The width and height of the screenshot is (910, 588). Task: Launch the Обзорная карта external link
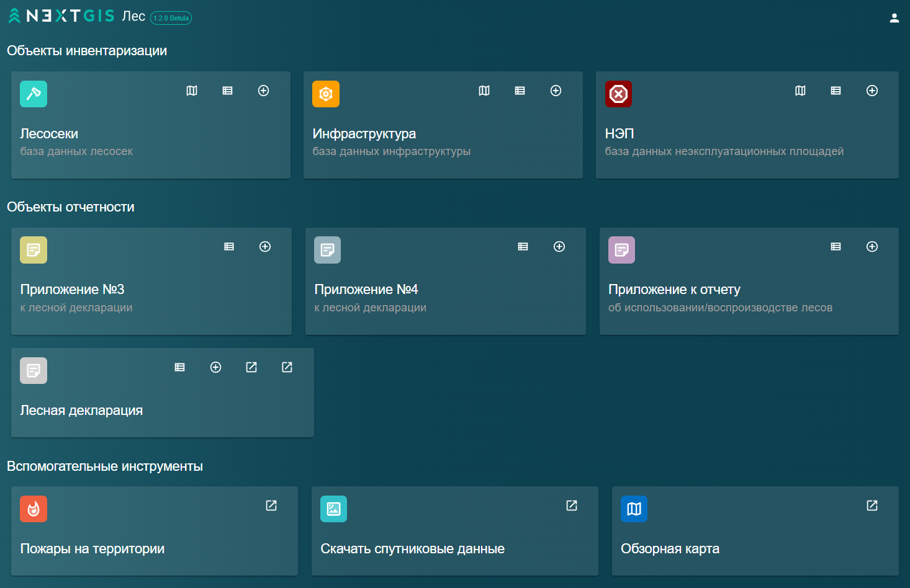872,506
